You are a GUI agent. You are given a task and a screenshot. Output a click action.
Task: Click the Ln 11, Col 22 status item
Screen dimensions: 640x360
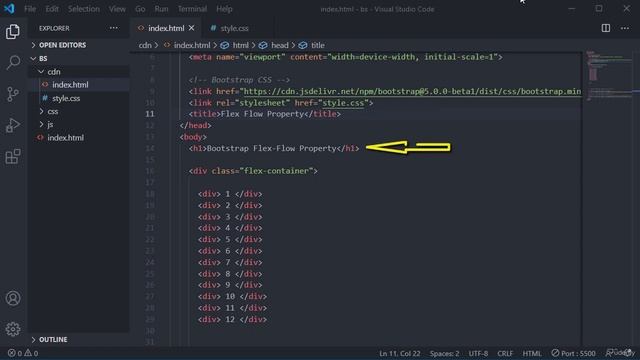400,353
